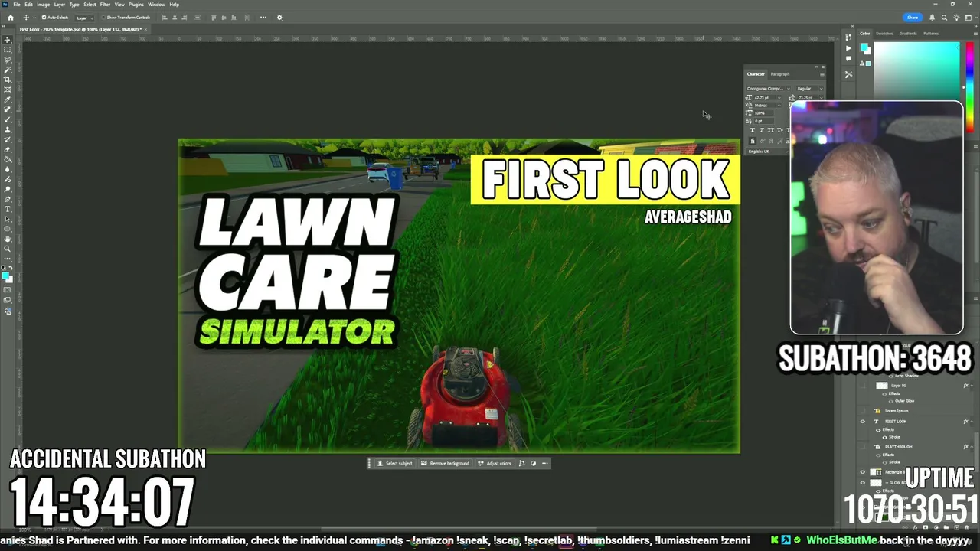Select the Hand tool
Viewport: 980px width, 551px height.
click(x=8, y=239)
